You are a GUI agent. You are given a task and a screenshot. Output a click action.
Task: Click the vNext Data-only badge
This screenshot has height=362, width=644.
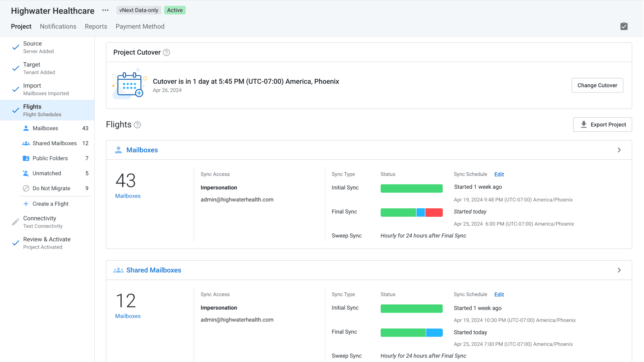[x=139, y=10]
